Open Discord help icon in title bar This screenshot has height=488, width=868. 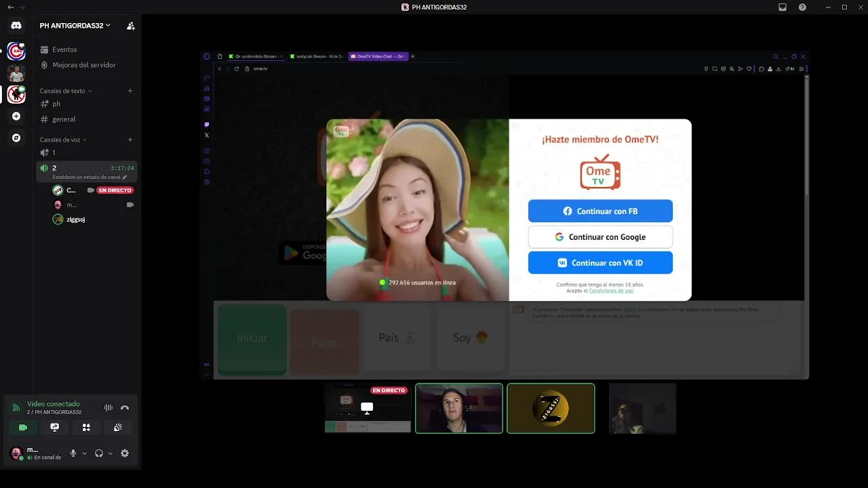coord(802,7)
